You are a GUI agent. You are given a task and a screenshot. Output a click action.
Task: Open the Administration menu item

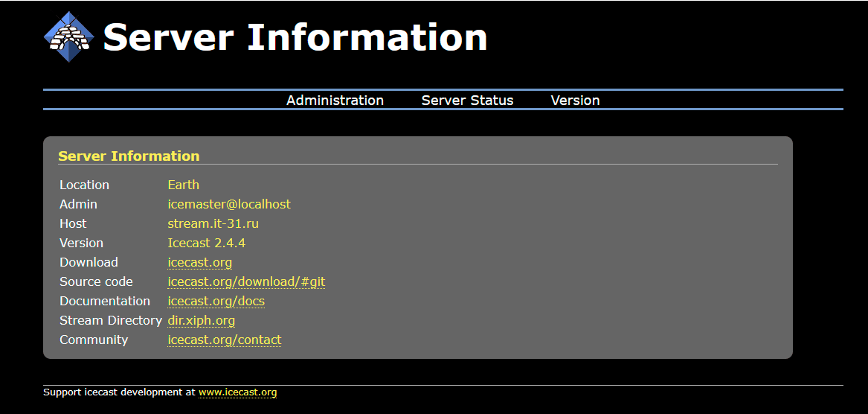click(335, 101)
